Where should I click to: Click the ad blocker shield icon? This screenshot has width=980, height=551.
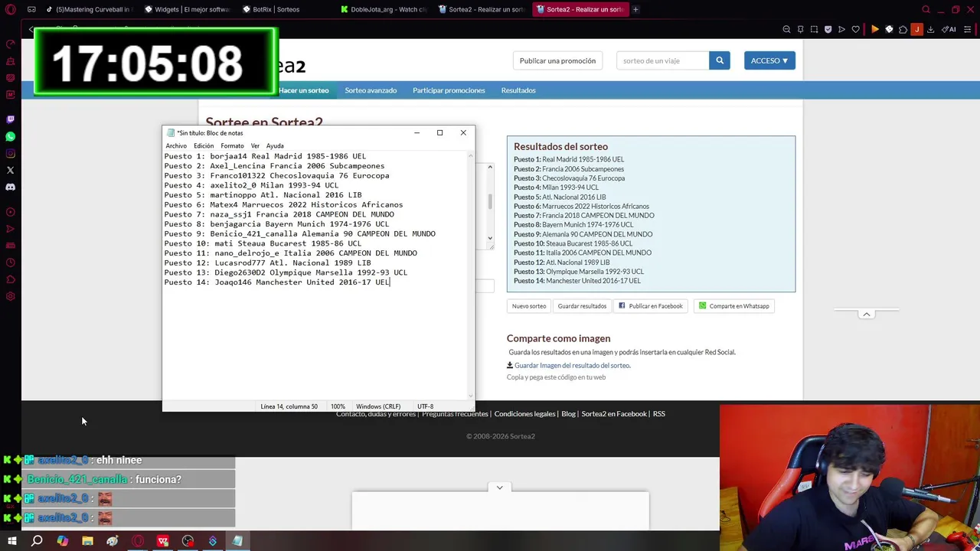tap(828, 29)
